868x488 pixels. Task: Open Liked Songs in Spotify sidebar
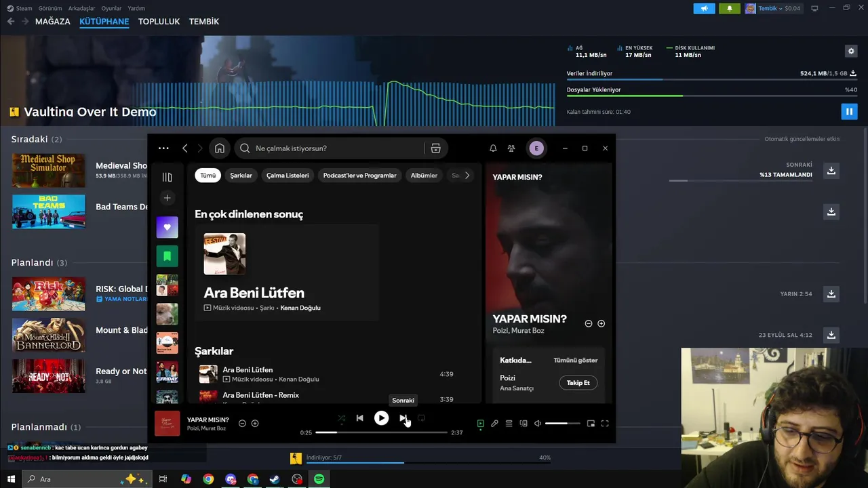pyautogui.click(x=167, y=227)
